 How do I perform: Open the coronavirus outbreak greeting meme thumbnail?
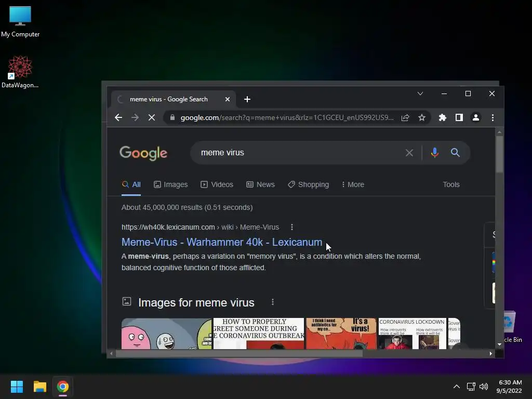[x=259, y=334]
